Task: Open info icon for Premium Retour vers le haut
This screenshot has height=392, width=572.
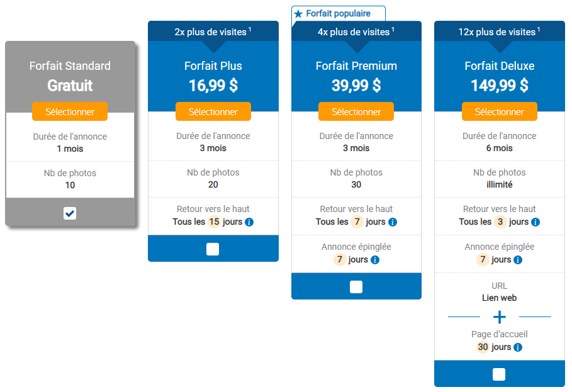Action: 393,222
